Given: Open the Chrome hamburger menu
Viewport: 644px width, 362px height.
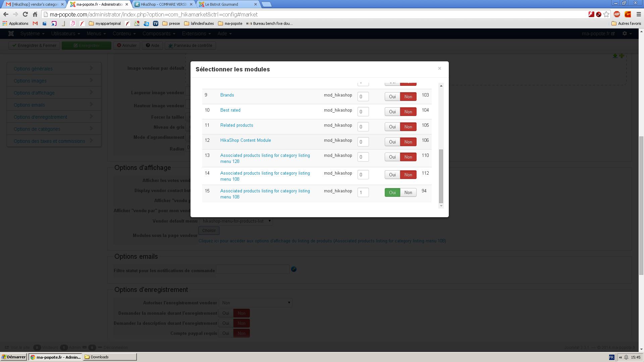Looking at the screenshot, I should tap(639, 14).
